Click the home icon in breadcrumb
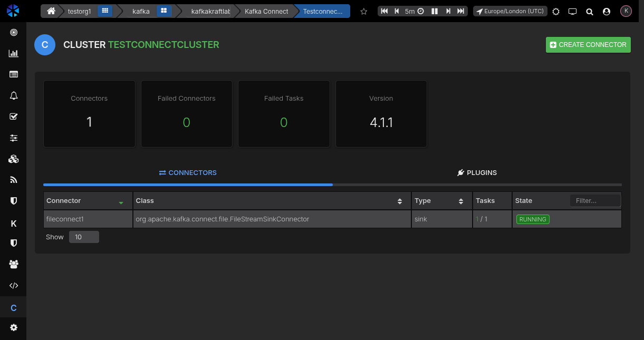This screenshot has height=340, width=644. click(x=51, y=11)
